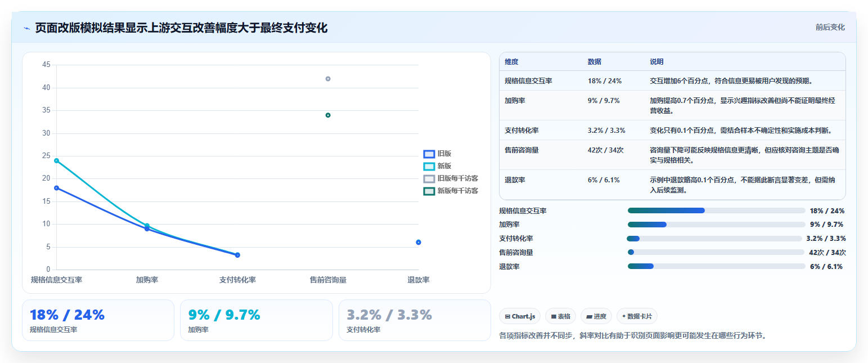
Task: Toggle the 旧版每千访客 legend series
Action: click(451, 178)
